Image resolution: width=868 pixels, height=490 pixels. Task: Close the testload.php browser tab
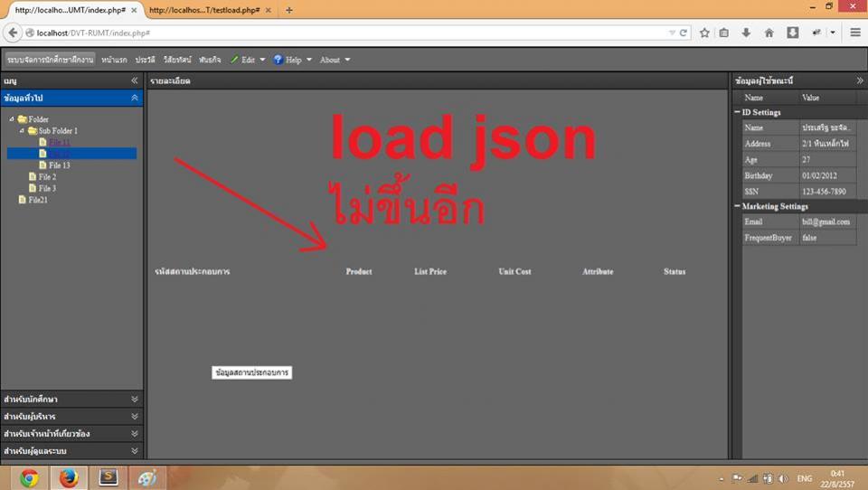[x=268, y=10]
